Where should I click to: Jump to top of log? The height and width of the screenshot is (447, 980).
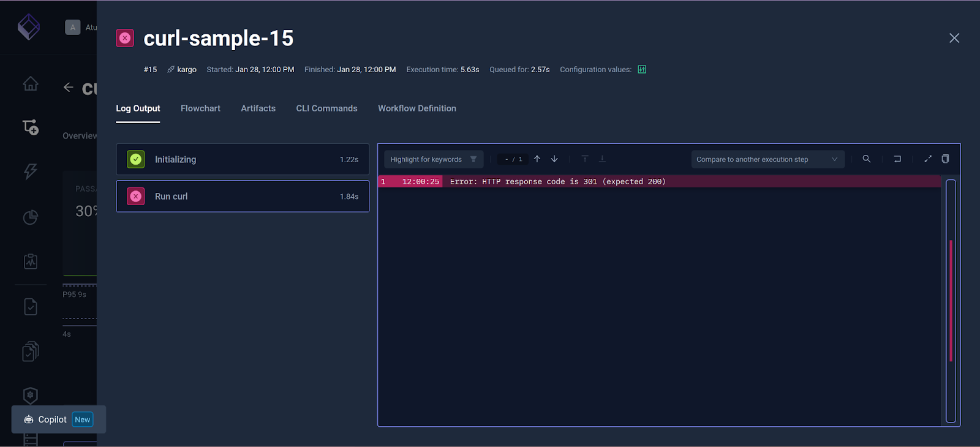tap(585, 159)
